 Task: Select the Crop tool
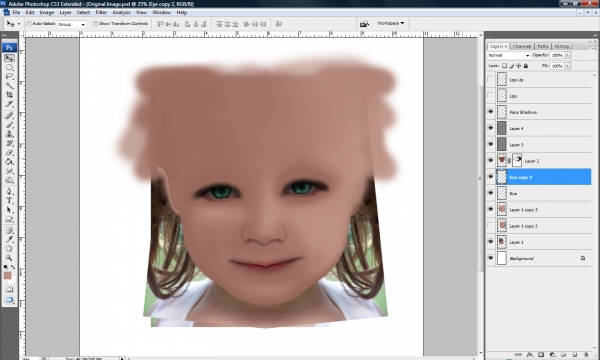click(x=9, y=95)
